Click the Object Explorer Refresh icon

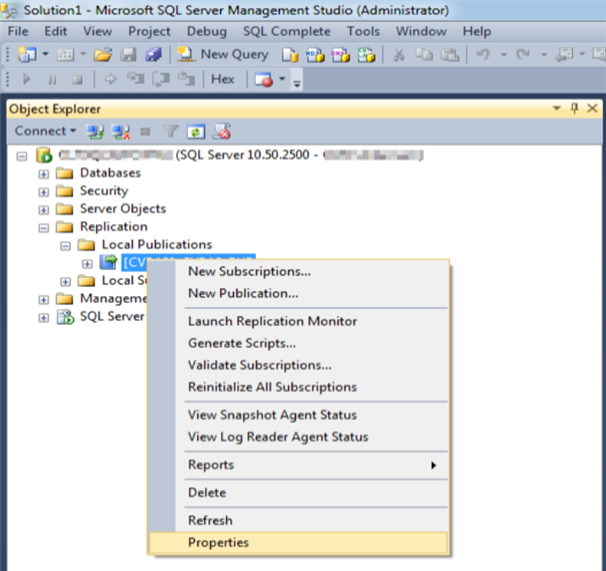pos(196,132)
